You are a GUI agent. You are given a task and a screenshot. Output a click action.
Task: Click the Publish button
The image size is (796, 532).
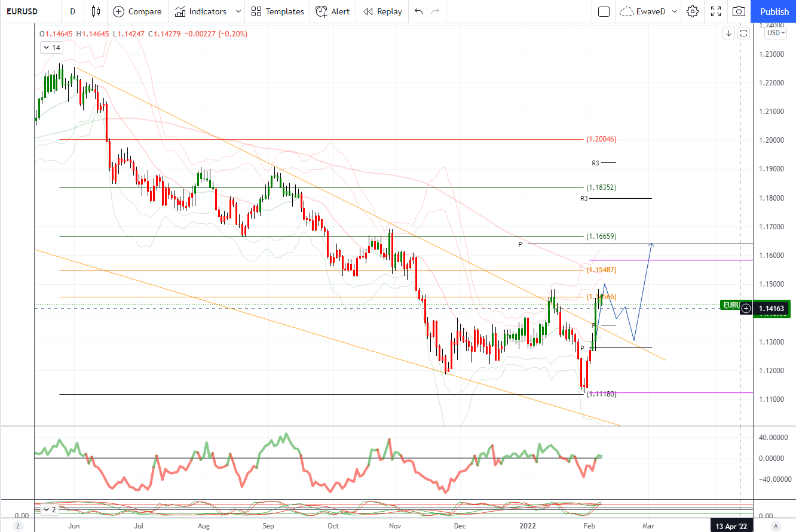pos(774,11)
